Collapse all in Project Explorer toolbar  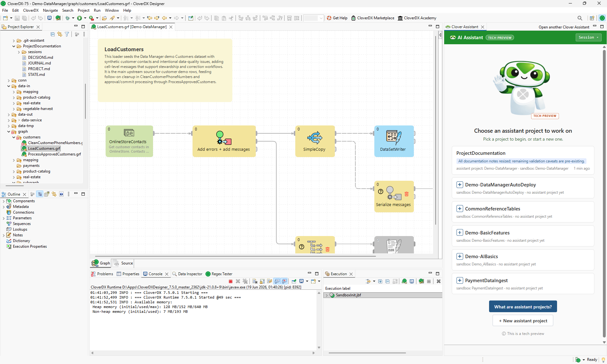point(53,34)
